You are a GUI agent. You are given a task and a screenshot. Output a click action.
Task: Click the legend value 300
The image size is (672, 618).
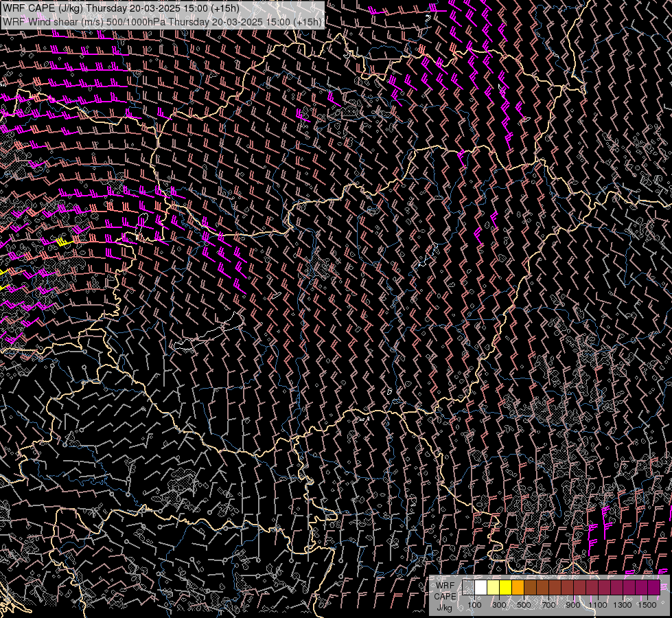[499, 605]
